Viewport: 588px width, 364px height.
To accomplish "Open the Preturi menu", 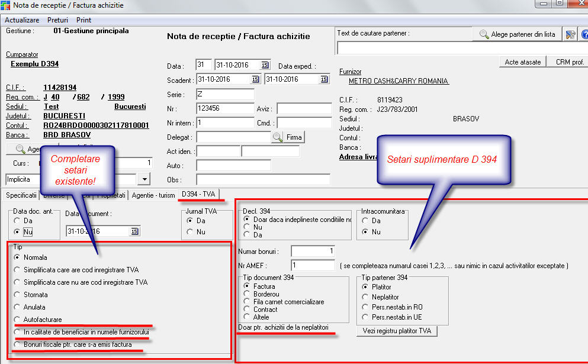I will point(58,20).
